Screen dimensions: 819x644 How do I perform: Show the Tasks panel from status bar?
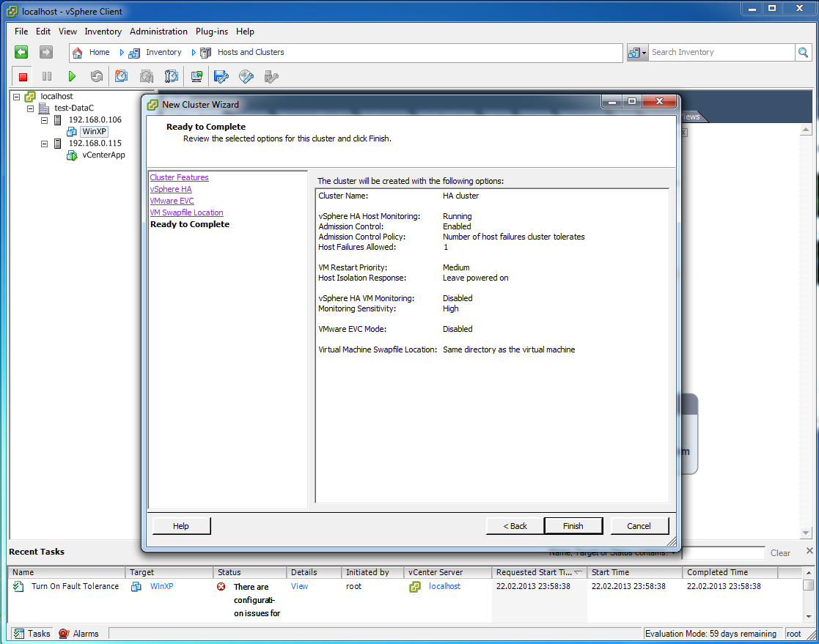pyautogui.click(x=32, y=634)
